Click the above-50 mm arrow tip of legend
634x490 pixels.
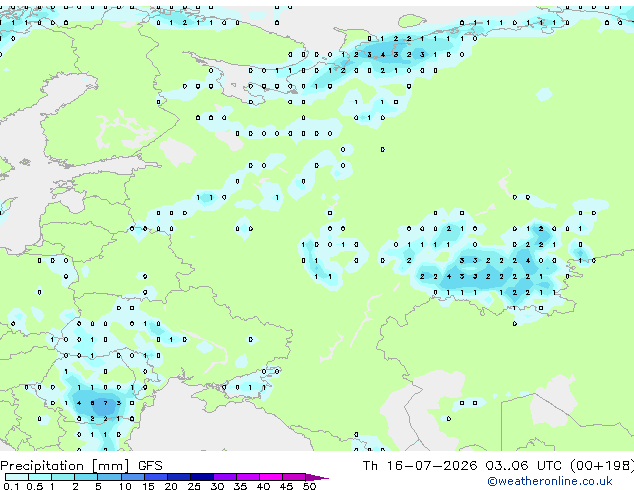click(x=317, y=477)
